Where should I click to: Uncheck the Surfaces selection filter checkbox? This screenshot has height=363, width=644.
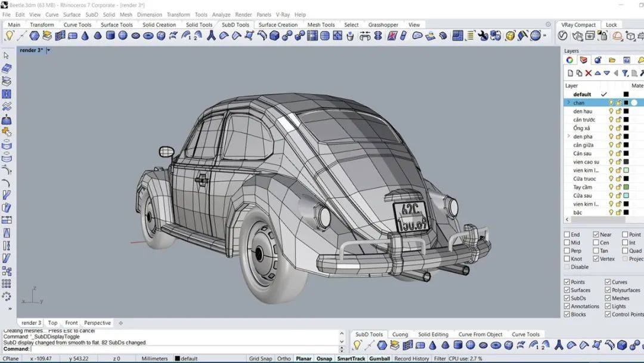tap(567, 290)
